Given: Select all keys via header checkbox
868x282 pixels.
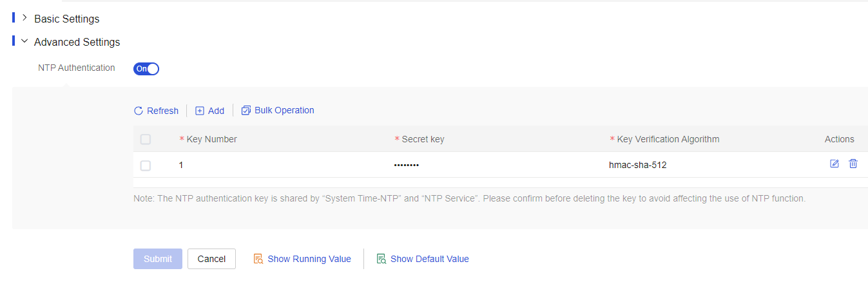Looking at the screenshot, I should tap(146, 139).
